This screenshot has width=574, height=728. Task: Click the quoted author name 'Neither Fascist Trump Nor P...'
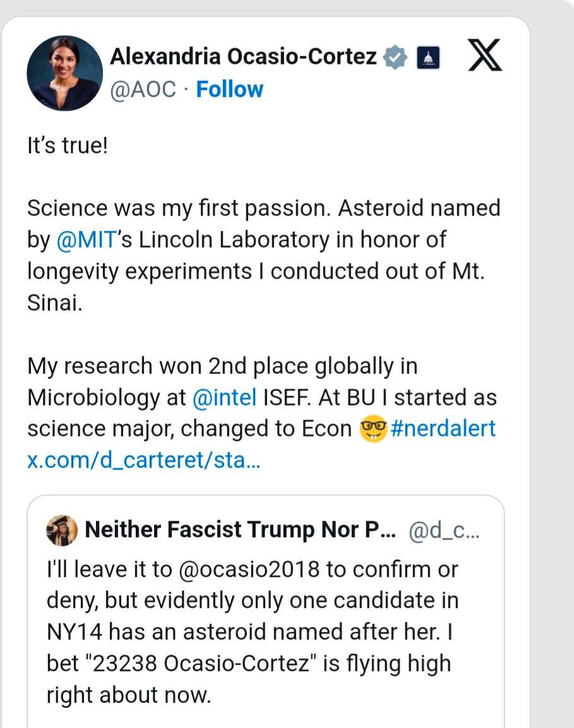click(x=241, y=530)
